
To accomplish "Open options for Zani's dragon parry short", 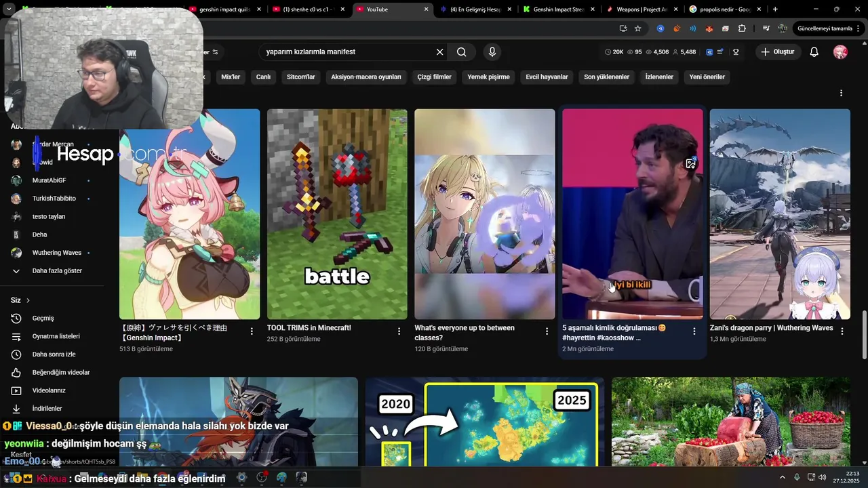I will pos(842,331).
